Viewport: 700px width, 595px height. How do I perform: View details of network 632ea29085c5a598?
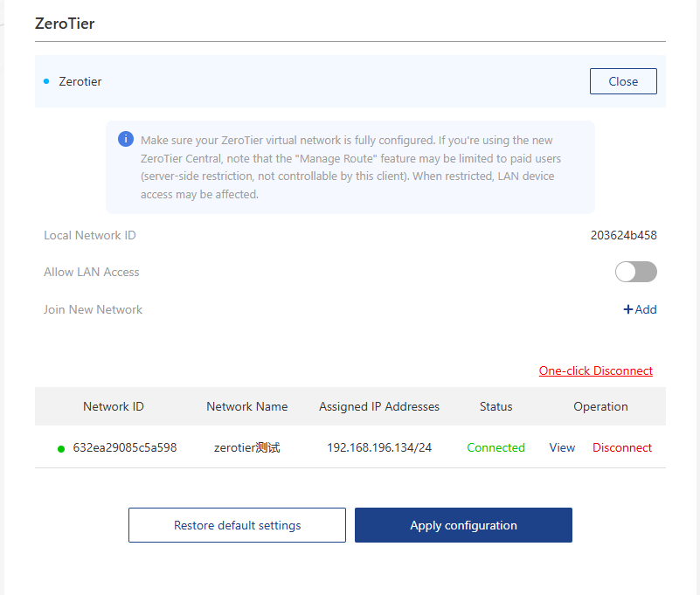[562, 447]
